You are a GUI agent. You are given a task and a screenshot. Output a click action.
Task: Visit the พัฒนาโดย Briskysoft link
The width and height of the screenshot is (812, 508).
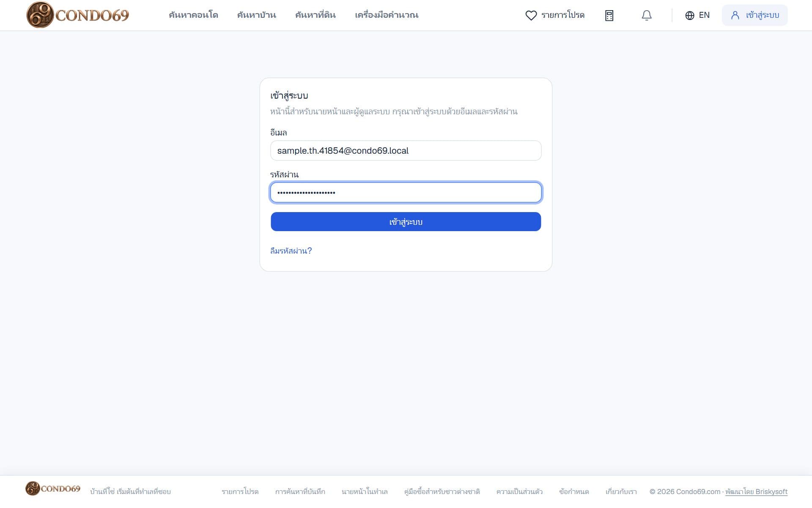point(756,491)
